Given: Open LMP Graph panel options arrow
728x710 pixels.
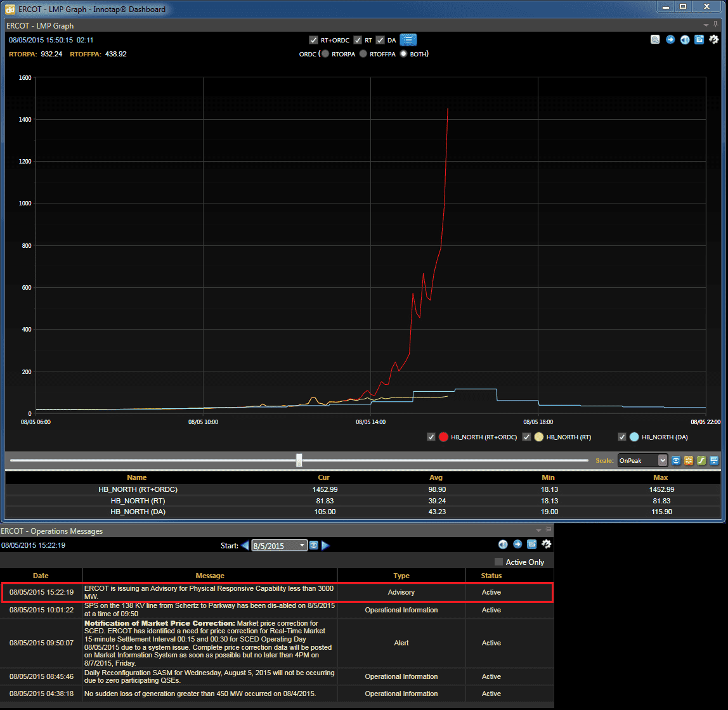Looking at the screenshot, I should (706, 25).
